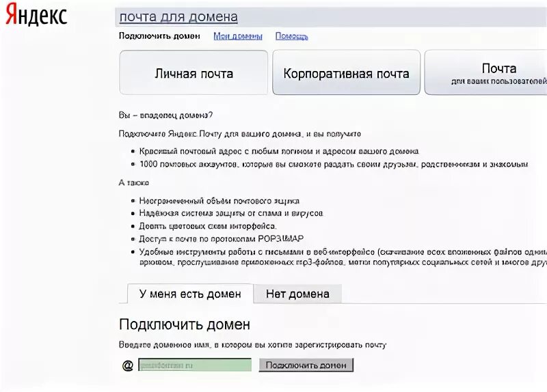This screenshot has height=392, width=547.
Task: Switch to the 'У меня есть домен' tab
Action: [x=190, y=294]
